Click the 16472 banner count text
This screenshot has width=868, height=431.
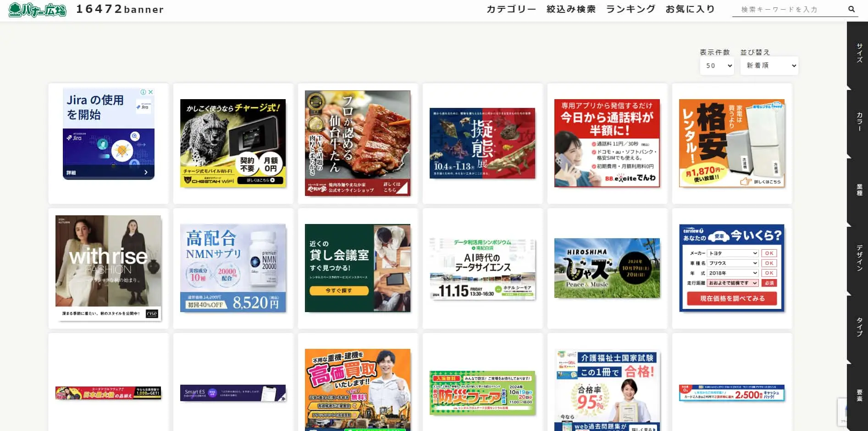[120, 9]
